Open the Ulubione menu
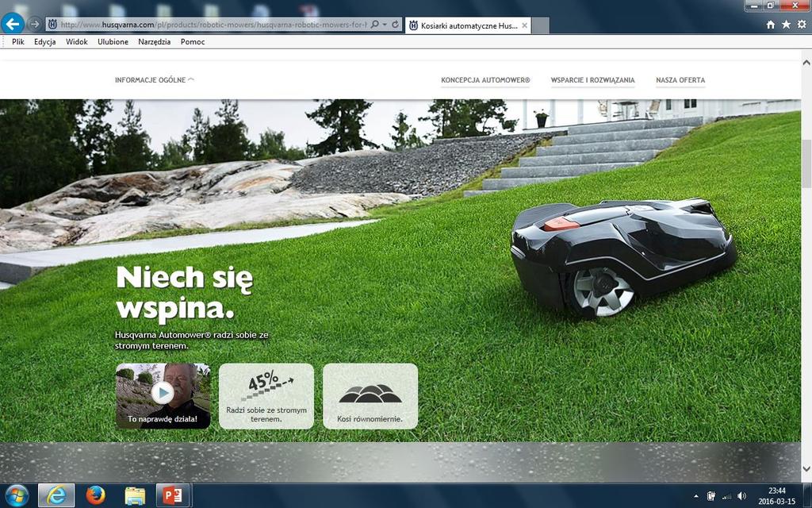The image size is (812, 508). coord(113,42)
